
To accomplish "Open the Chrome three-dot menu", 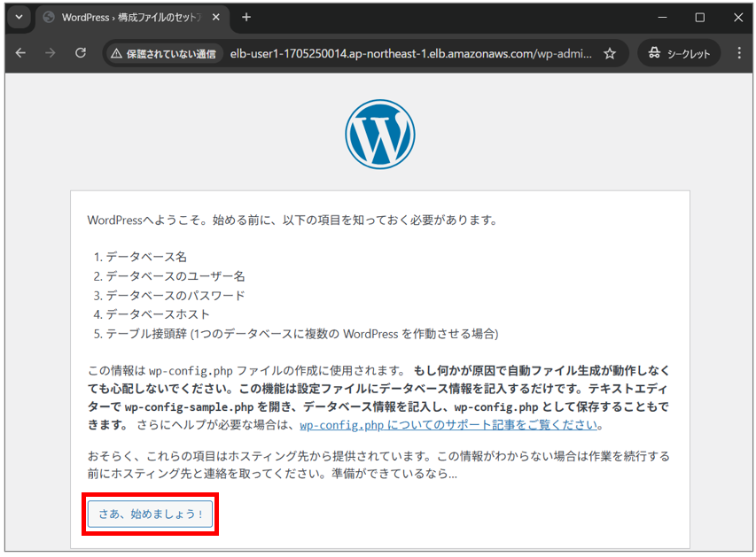I will point(739,53).
